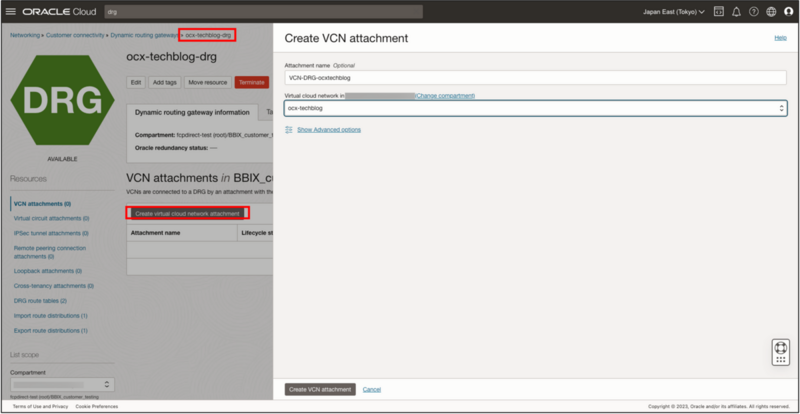Select IPSec tunnel attachments (0)
The height and width of the screenshot is (414, 800).
pyautogui.click(x=51, y=233)
